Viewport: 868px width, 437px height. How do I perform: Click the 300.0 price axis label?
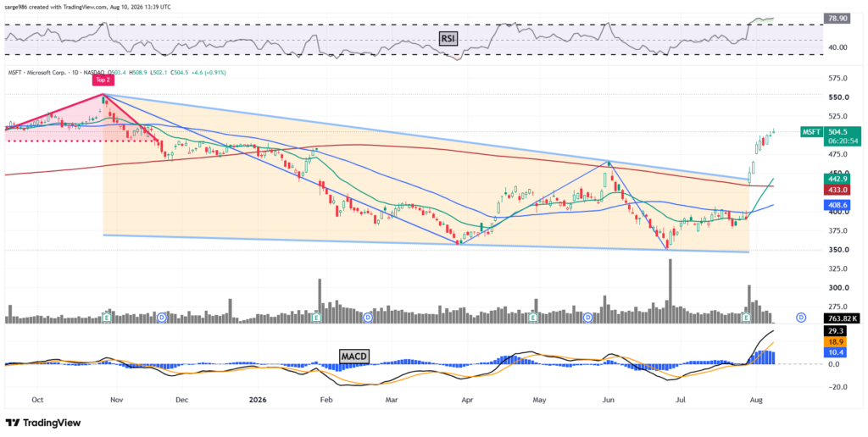(837, 288)
